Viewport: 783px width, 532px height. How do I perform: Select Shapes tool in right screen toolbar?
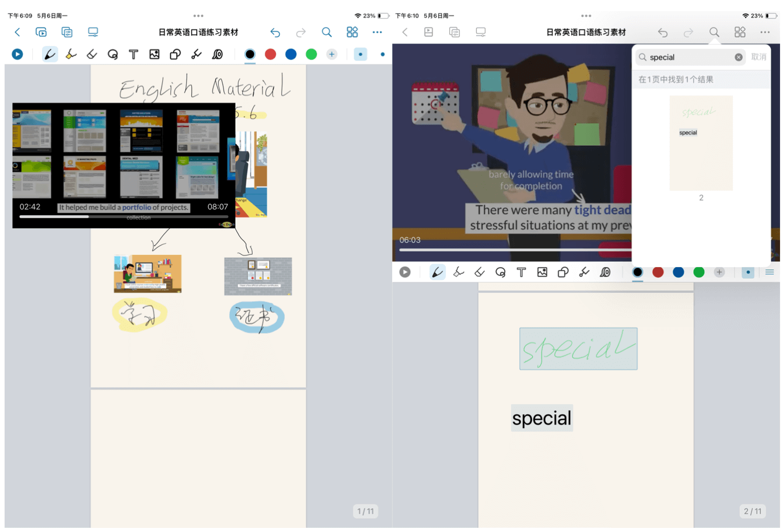(563, 272)
